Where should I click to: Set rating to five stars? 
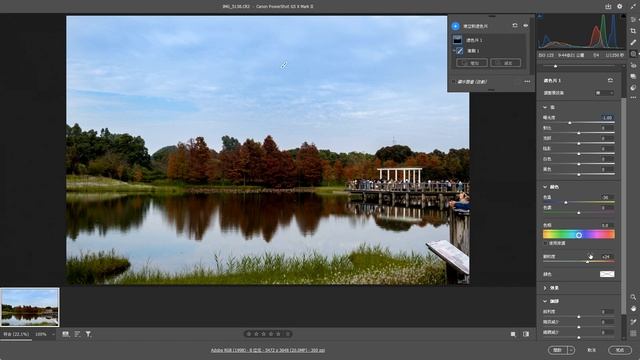point(278,334)
